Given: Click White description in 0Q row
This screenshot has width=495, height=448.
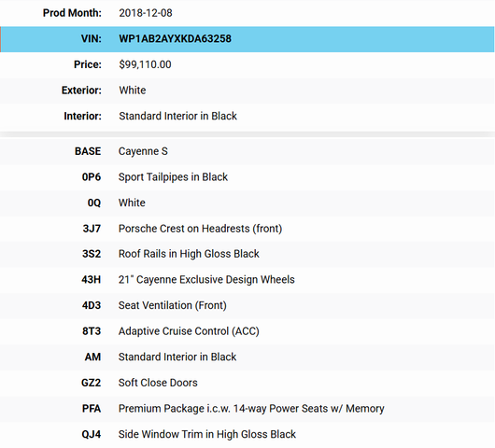Looking at the screenshot, I should point(132,203).
